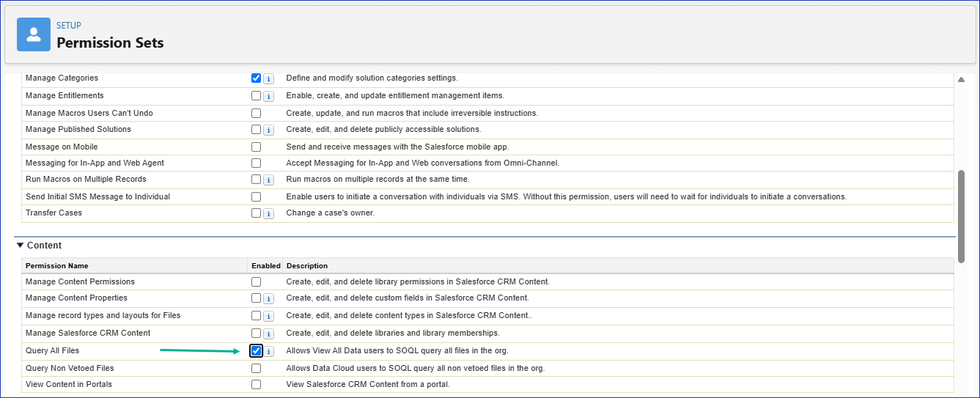Click the vertical scrollbar thumb
This screenshot has height=398, width=980.
(x=962, y=216)
